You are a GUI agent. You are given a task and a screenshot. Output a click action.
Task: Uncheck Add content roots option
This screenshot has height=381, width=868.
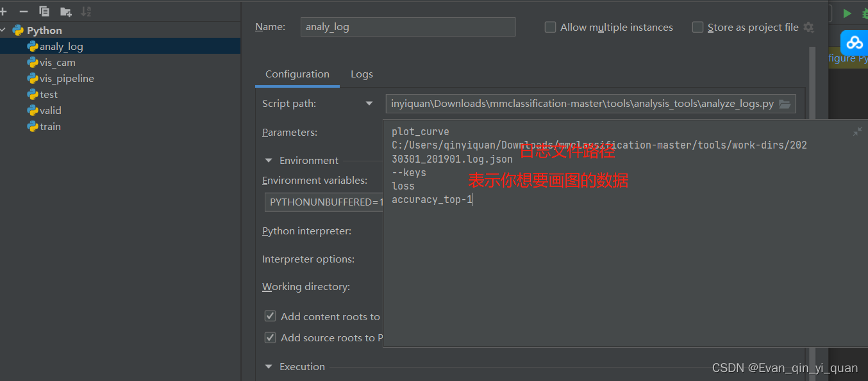270,316
